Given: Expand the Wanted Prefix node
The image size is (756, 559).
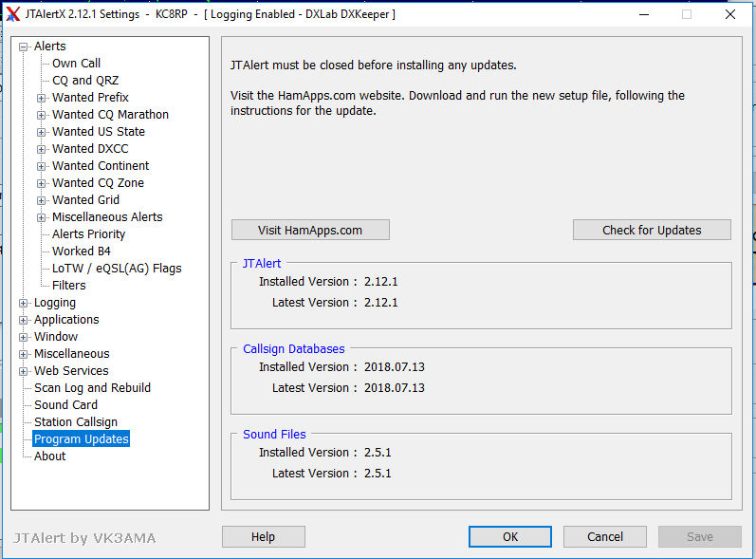Looking at the screenshot, I should (x=42, y=98).
